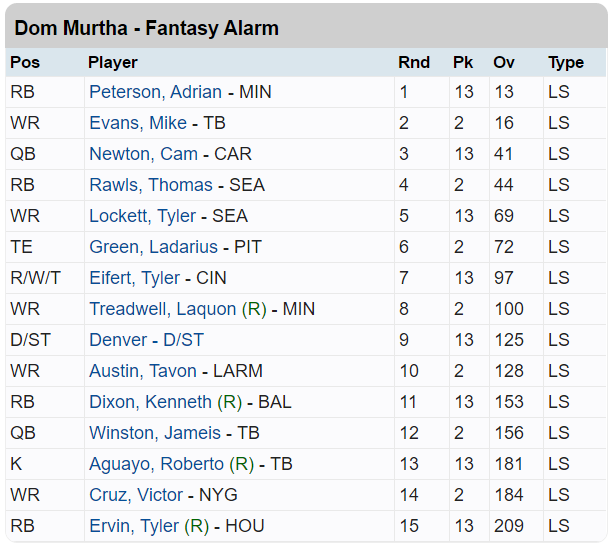Open Kenneth Dixon's player page
Image resolution: width=615 pixels, height=547 pixels.
(x=150, y=402)
